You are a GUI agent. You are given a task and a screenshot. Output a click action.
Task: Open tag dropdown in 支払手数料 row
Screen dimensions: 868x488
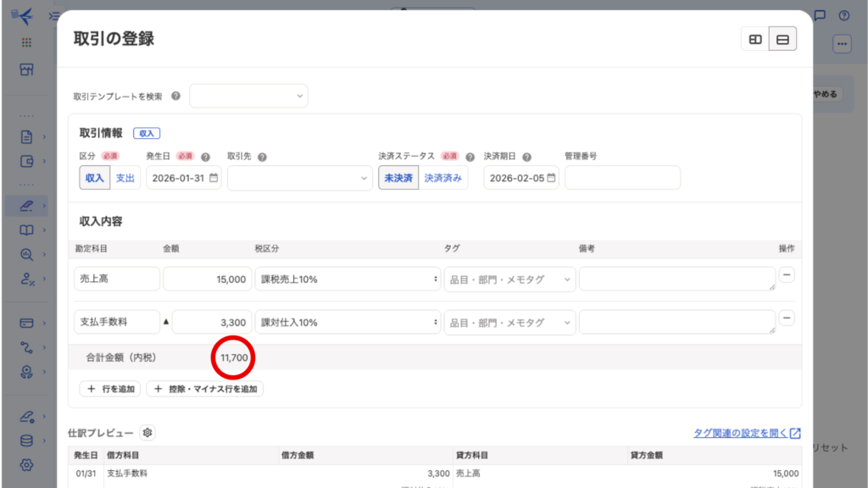pos(509,323)
